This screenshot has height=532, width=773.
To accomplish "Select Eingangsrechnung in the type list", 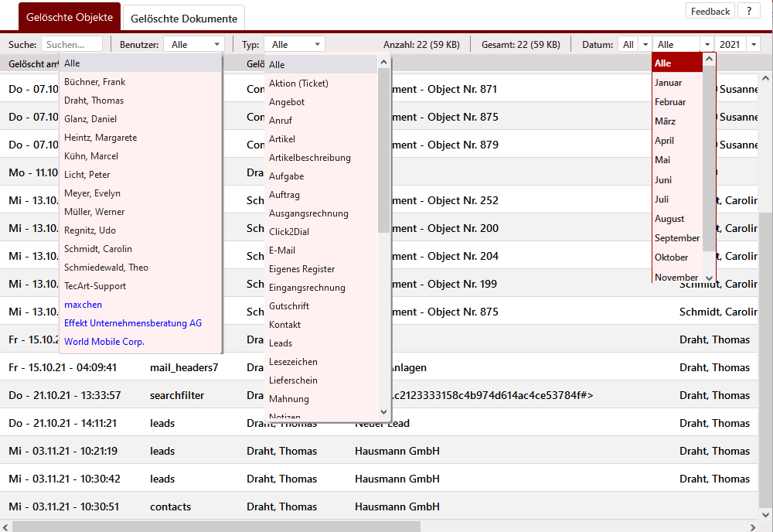I will [x=307, y=288].
